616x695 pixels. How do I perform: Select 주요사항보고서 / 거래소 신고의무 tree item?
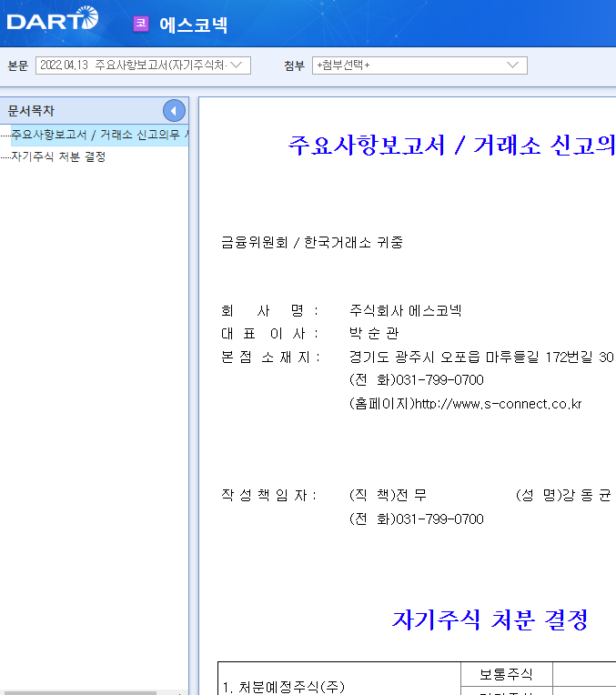[99, 135]
